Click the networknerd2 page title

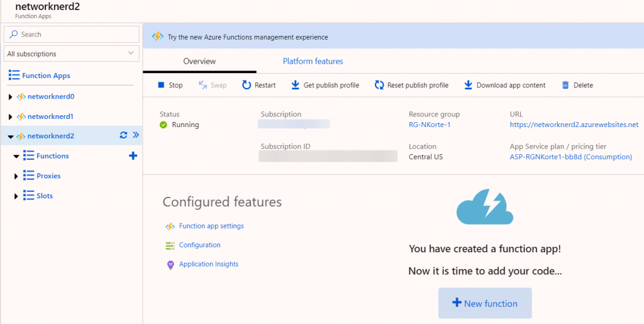(48, 6)
